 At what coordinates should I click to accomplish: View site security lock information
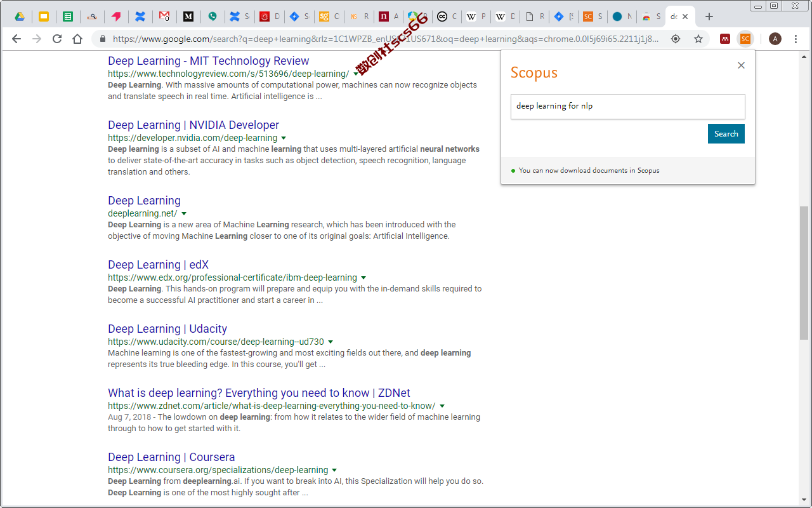pos(103,39)
